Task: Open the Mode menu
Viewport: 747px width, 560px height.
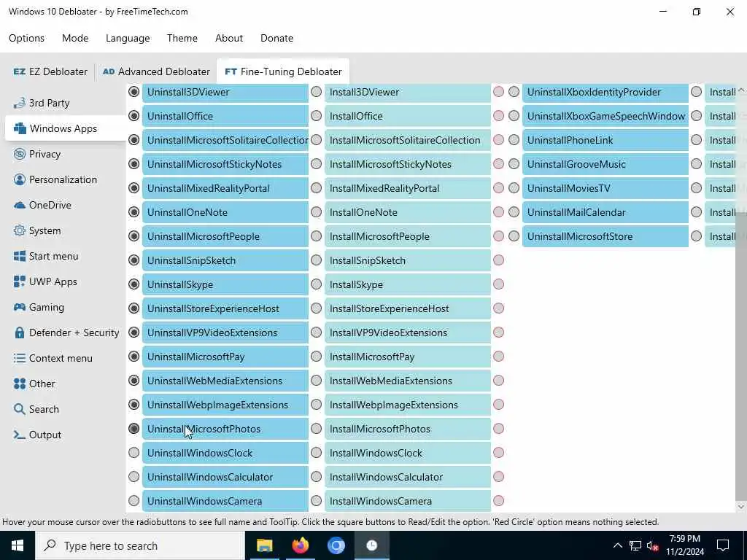Action: (x=75, y=38)
